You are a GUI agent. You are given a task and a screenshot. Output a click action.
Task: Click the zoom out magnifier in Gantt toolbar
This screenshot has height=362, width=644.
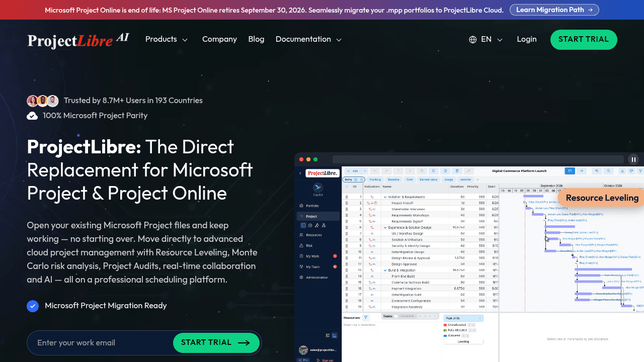pos(609,171)
